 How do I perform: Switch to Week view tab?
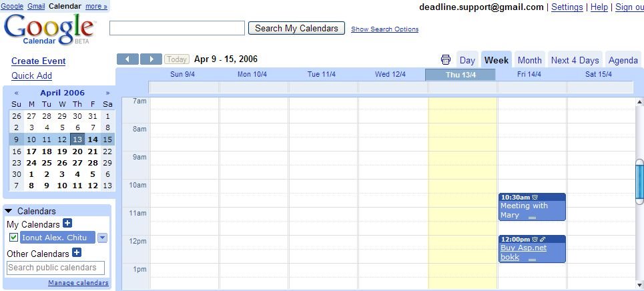click(x=497, y=61)
